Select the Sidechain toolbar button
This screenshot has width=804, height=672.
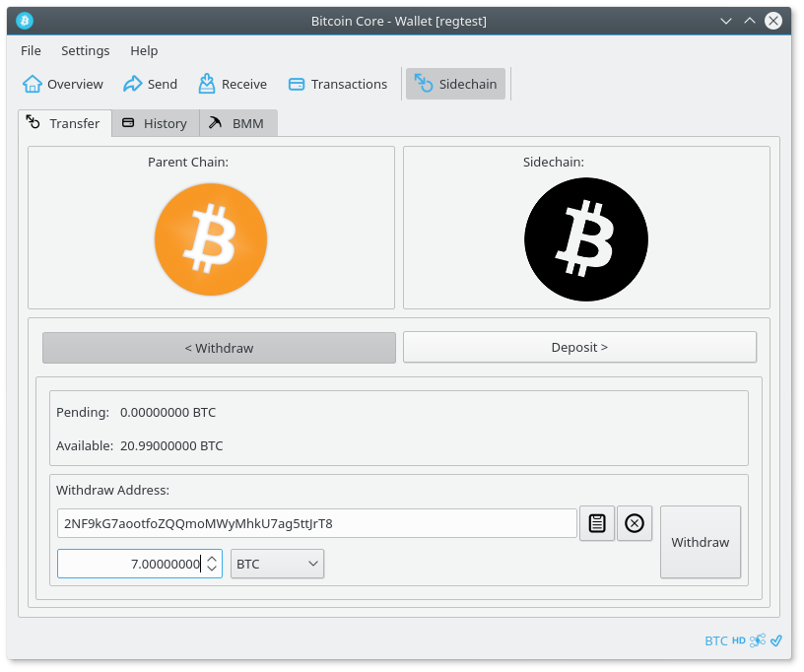click(x=455, y=84)
